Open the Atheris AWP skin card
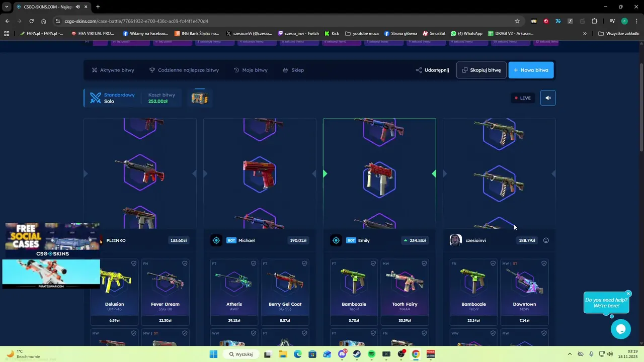 (234, 292)
